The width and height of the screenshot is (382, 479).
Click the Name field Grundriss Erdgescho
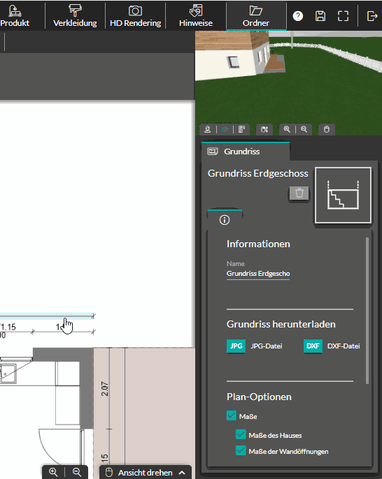pos(258,274)
